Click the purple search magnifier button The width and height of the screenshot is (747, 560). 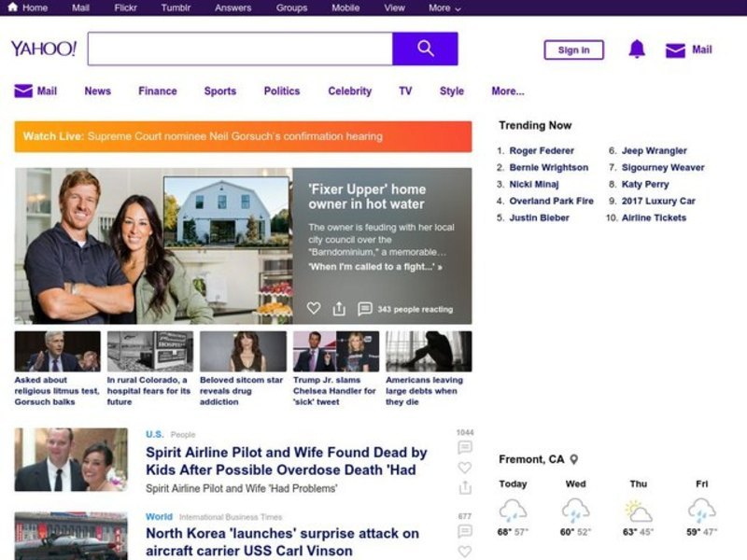(x=425, y=49)
